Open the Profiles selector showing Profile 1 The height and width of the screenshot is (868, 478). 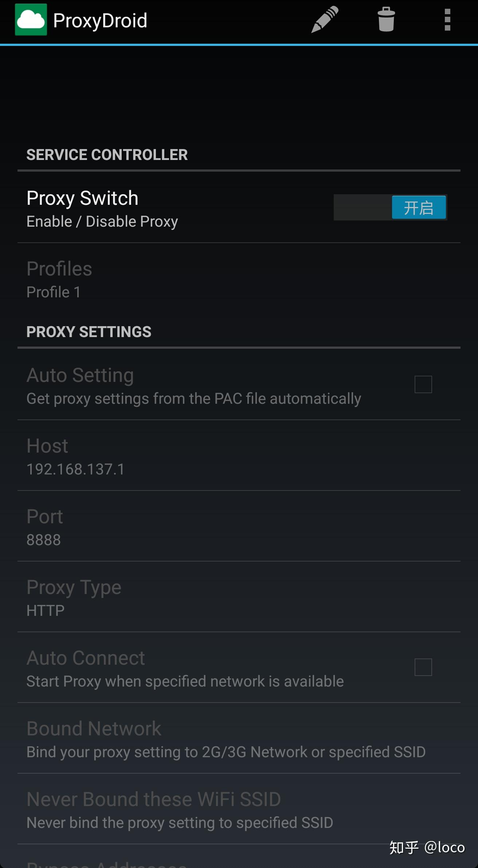[239, 279]
